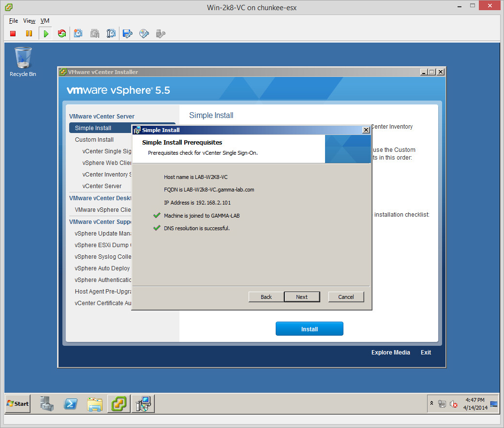
Task: Show hidden tray icons using the chevron
Action: point(431,403)
